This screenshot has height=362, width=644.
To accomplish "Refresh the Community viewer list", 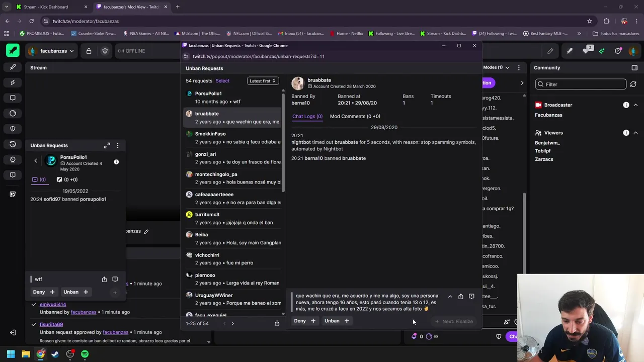I will coord(633,84).
